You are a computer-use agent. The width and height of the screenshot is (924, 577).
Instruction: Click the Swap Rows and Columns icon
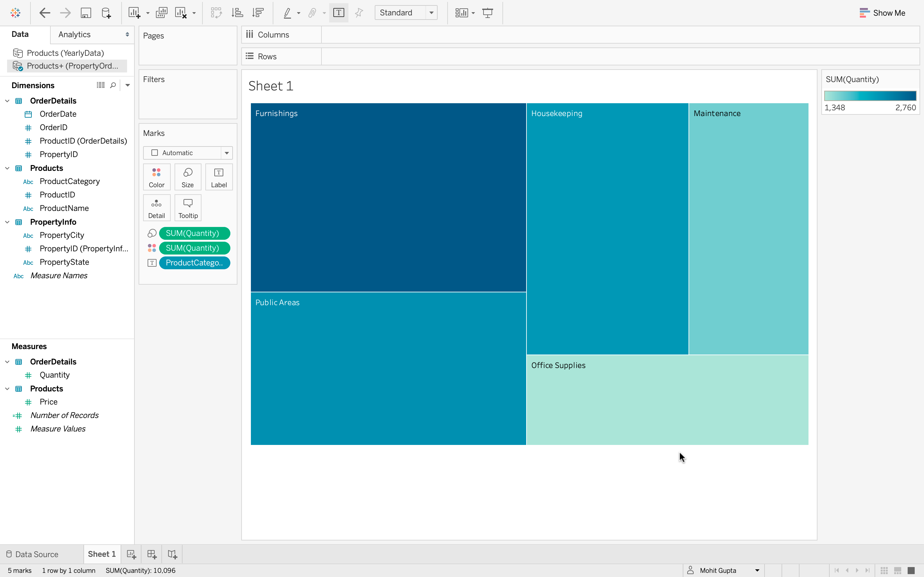(216, 13)
